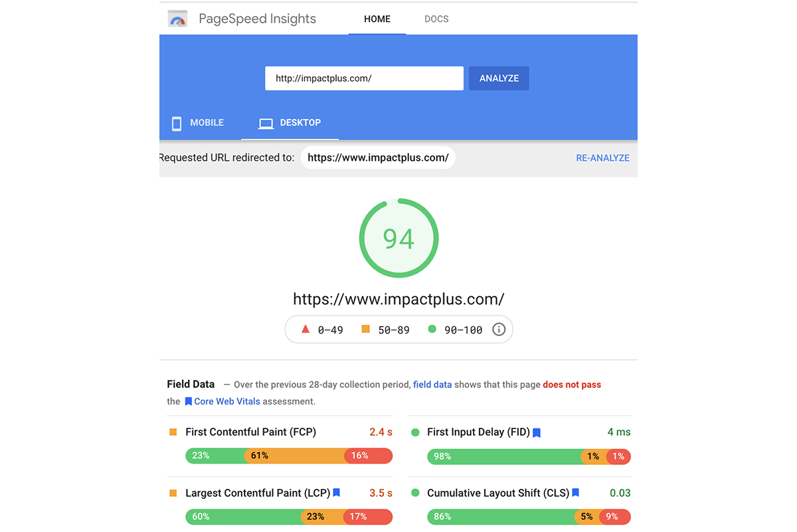Click the FCP green 23% bar segment

point(215,456)
